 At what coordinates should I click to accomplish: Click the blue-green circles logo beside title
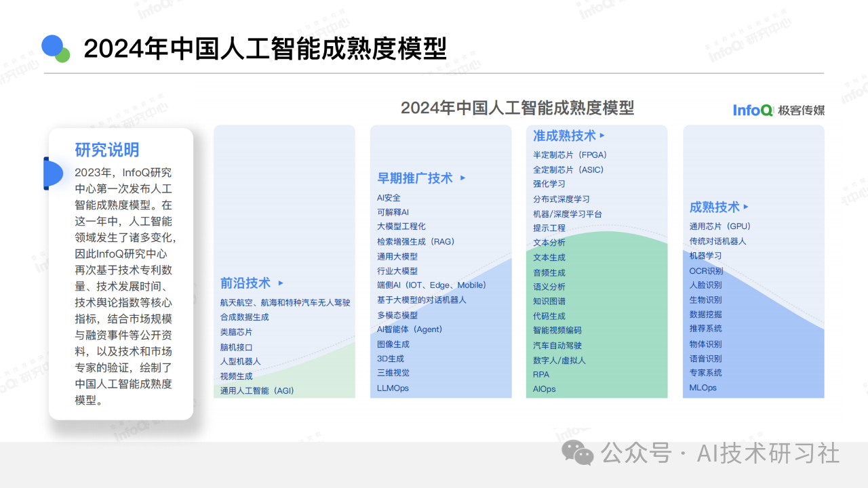click(x=56, y=48)
